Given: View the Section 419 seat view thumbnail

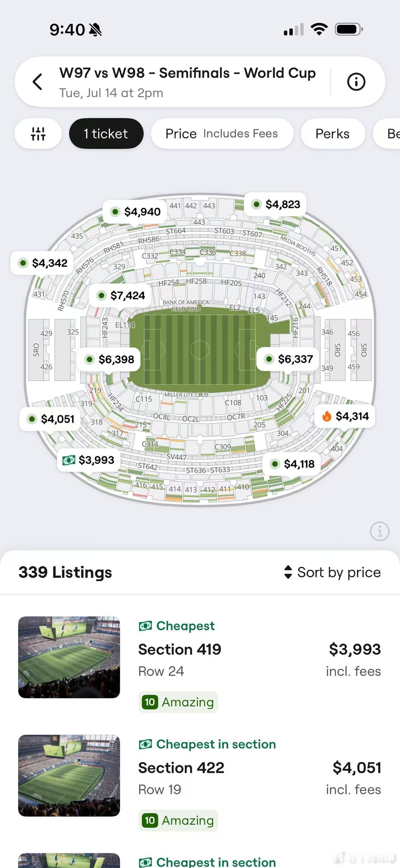Looking at the screenshot, I should [69, 657].
